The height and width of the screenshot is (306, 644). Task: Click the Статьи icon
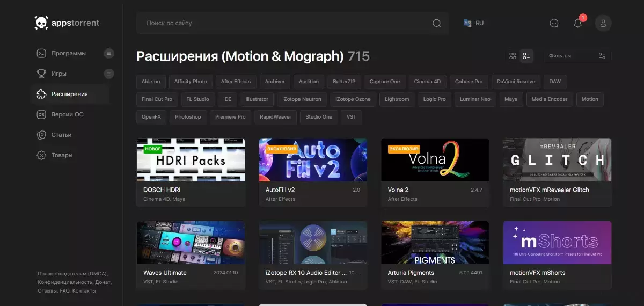pos(41,135)
